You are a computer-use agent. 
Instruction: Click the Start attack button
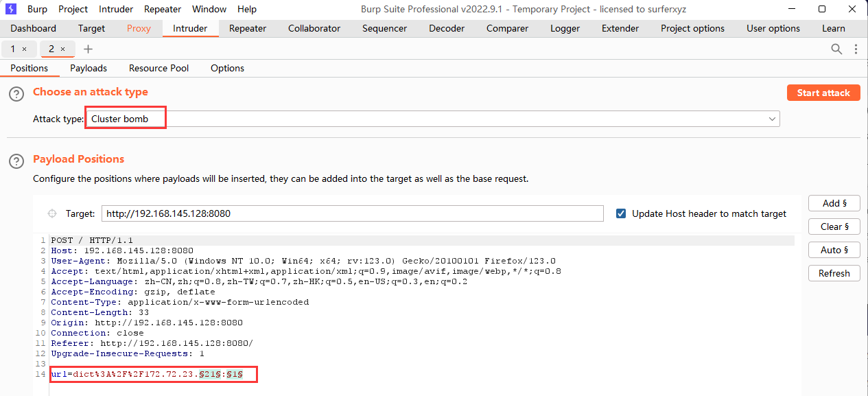[x=823, y=93]
